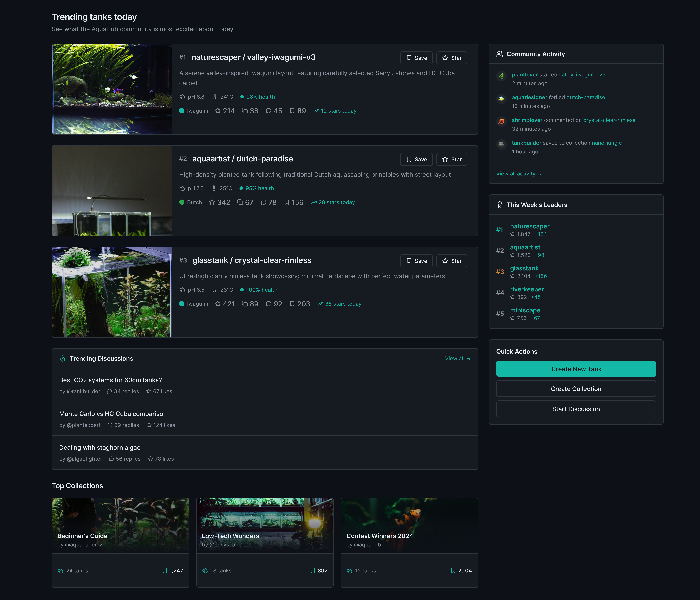Click star count icon showing 421
This screenshot has height=600, width=700.
point(218,304)
